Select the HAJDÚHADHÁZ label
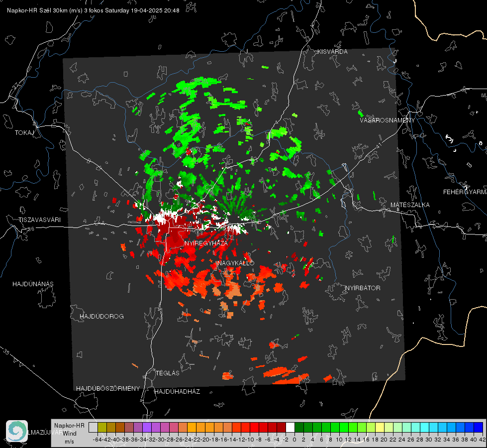Screen dimensions: 487x448 [x=177, y=392]
